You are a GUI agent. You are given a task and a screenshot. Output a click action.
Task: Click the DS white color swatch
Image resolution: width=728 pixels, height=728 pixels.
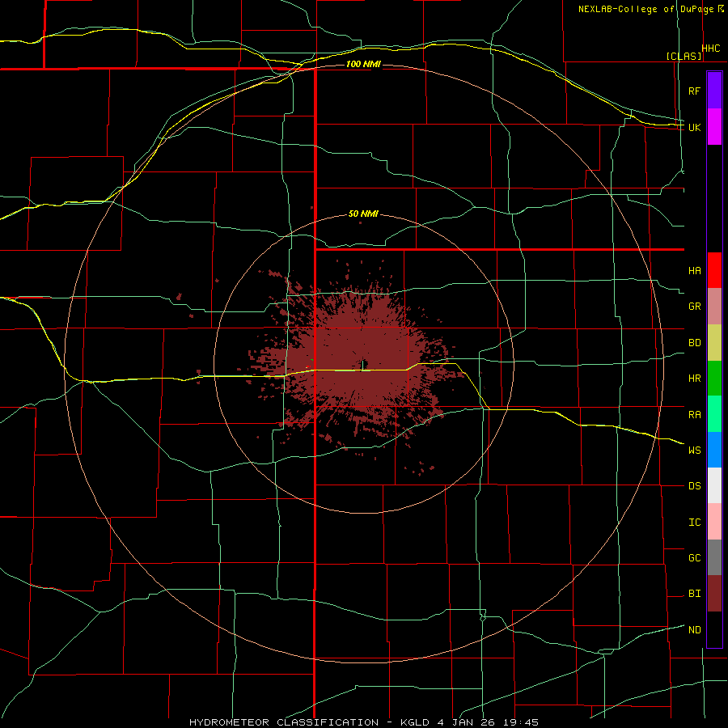click(714, 485)
